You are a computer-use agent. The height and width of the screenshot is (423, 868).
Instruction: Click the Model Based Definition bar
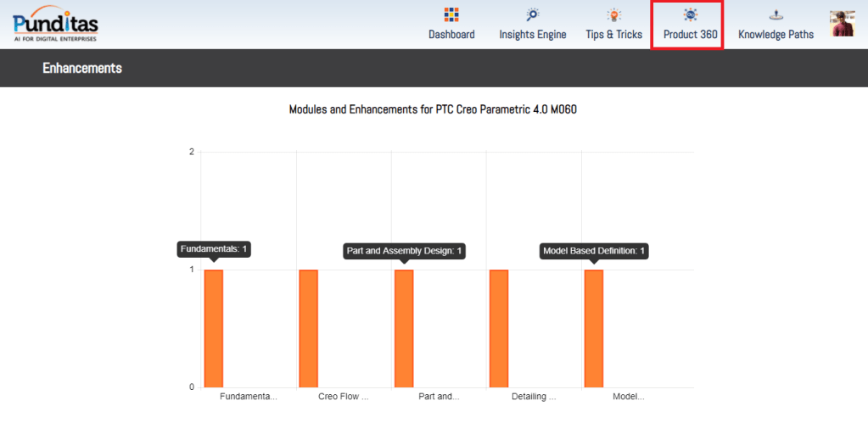pyautogui.click(x=594, y=328)
